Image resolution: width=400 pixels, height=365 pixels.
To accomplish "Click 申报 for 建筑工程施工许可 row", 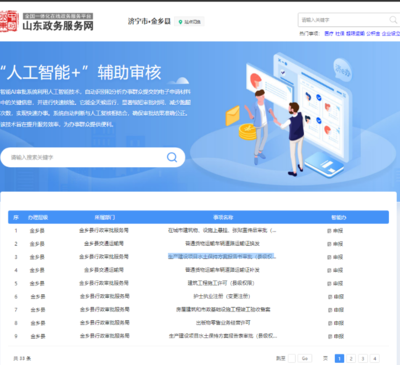I will [x=335, y=283].
